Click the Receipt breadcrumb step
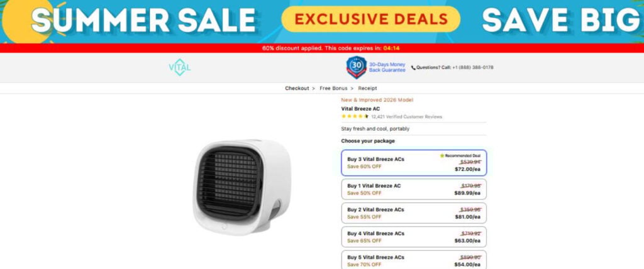The height and width of the screenshot is (269, 644). (367, 88)
